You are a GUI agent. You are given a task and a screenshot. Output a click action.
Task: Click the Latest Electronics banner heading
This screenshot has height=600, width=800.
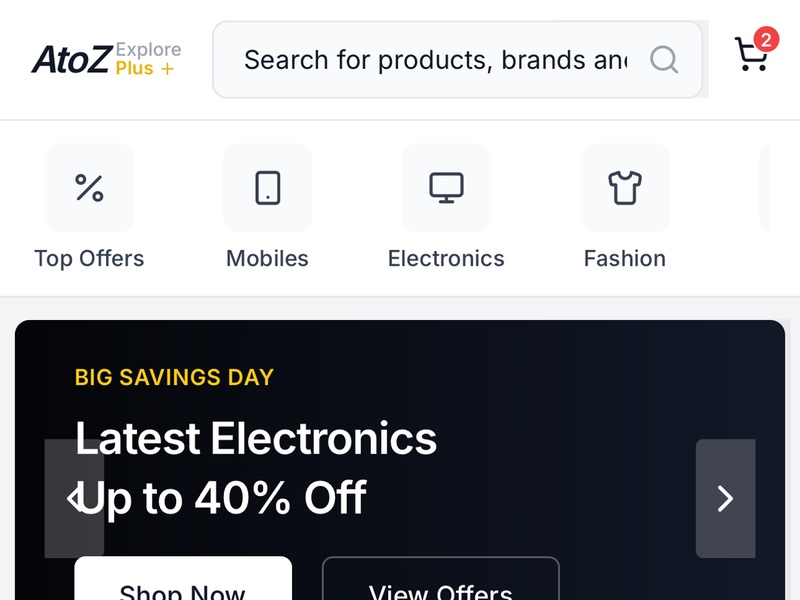[256, 439]
